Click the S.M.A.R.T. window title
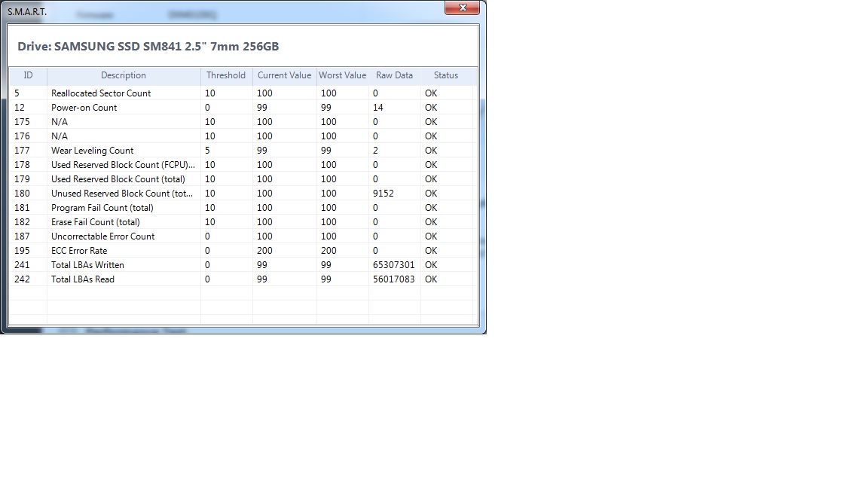This screenshot has height=488, width=868. coord(27,11)
